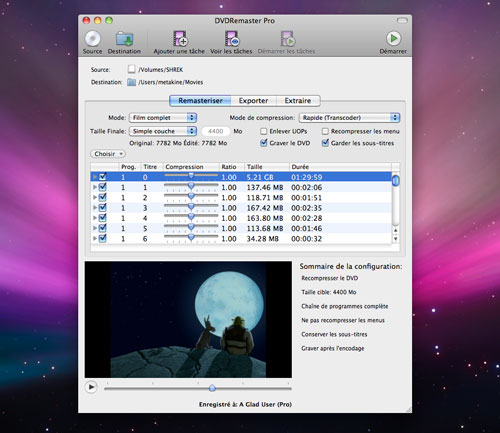Sort by the Compression column header
Viewport: 500px width, 433px height.
click(191, 167)
